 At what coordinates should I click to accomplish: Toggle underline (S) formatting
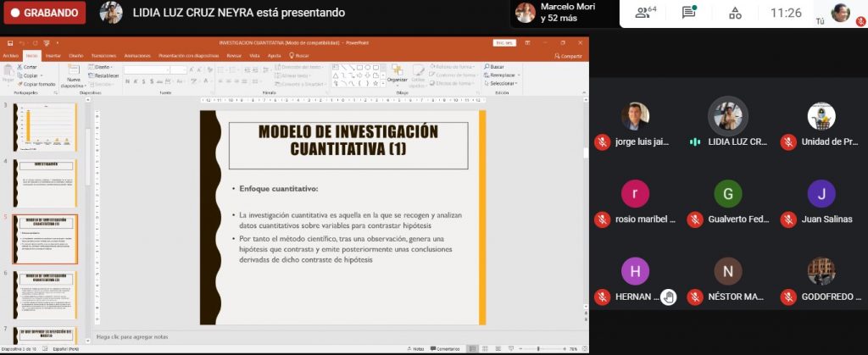point(143,81)
